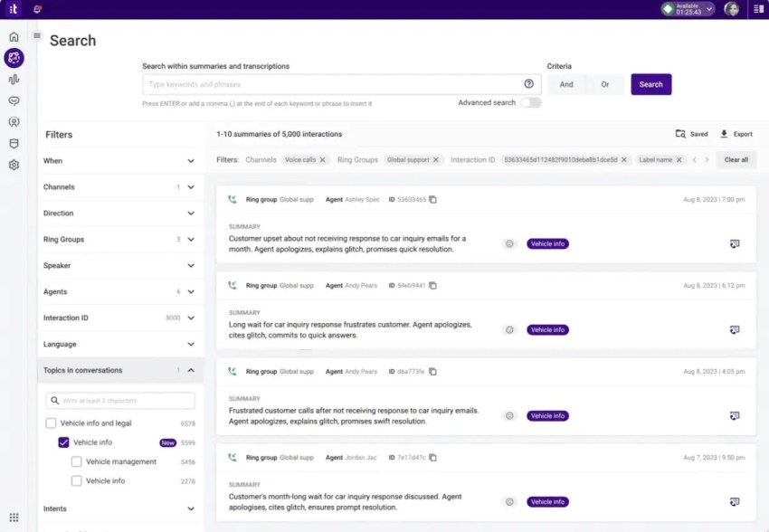This screenshot has width=769, height=532.
Task: Click sentiment face icon on Ashley Spec summary
Action: (x=509, y=243)
